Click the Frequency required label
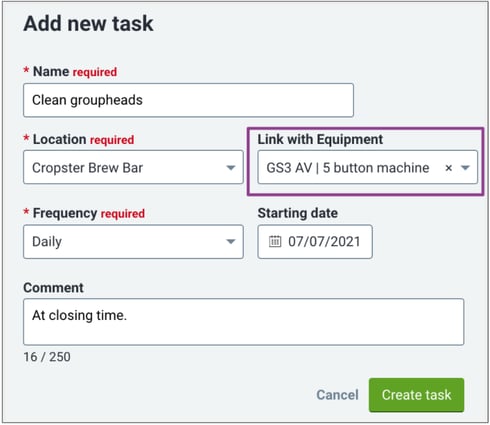Viewport: 490px width, 425px height. click(x=84, y=213)
